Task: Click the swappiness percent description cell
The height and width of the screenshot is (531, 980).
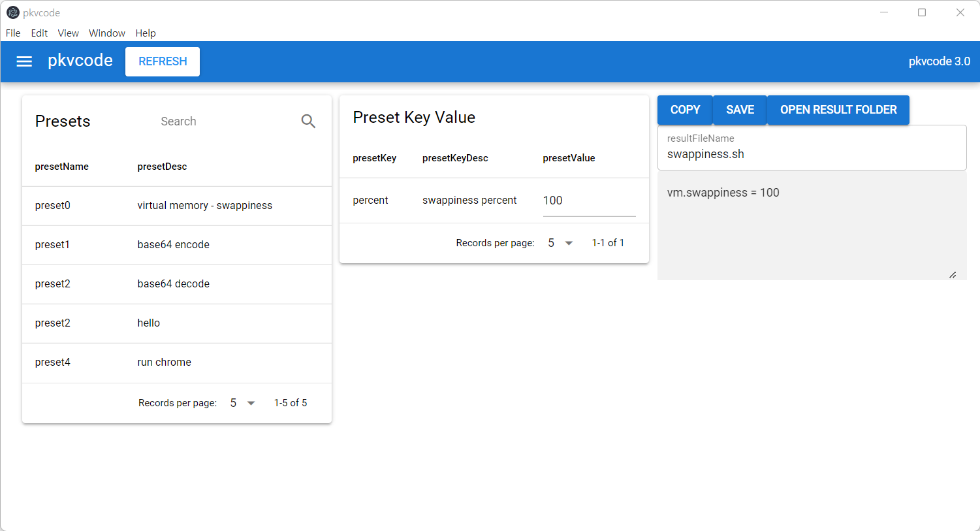Action: pyautogui.click(x=469, y=201)
